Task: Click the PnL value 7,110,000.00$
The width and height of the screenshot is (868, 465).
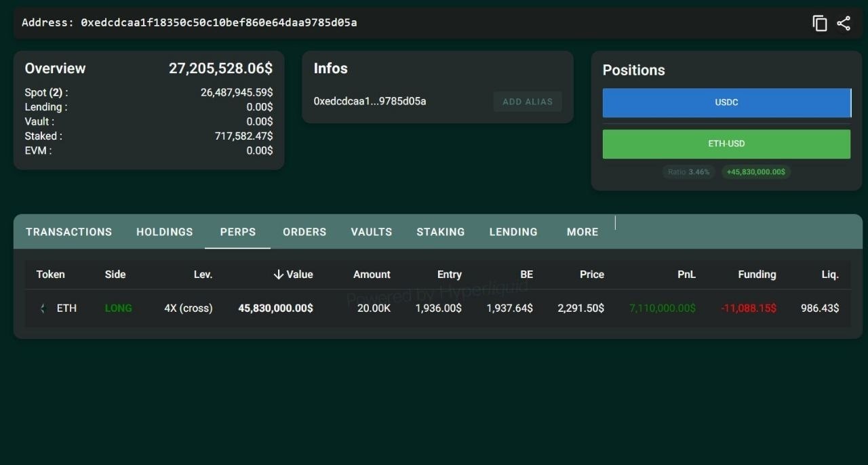Action: coord(663,308)
